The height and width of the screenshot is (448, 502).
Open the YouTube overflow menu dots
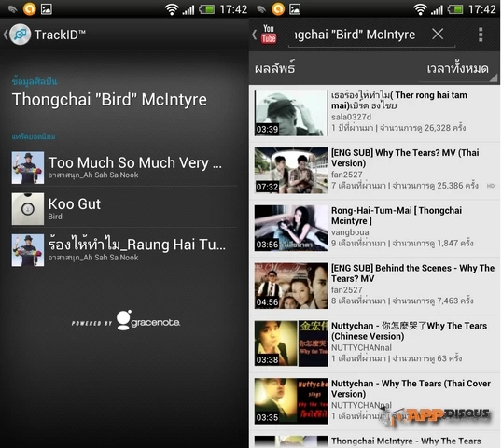481,35
